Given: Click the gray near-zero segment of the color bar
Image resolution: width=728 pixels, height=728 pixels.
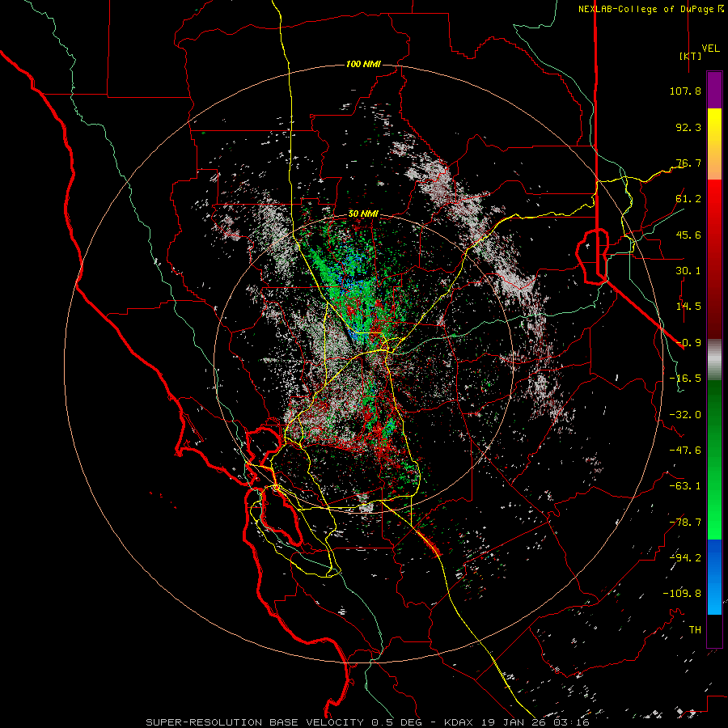Looking at the screenshot, I should click(714, 359).
